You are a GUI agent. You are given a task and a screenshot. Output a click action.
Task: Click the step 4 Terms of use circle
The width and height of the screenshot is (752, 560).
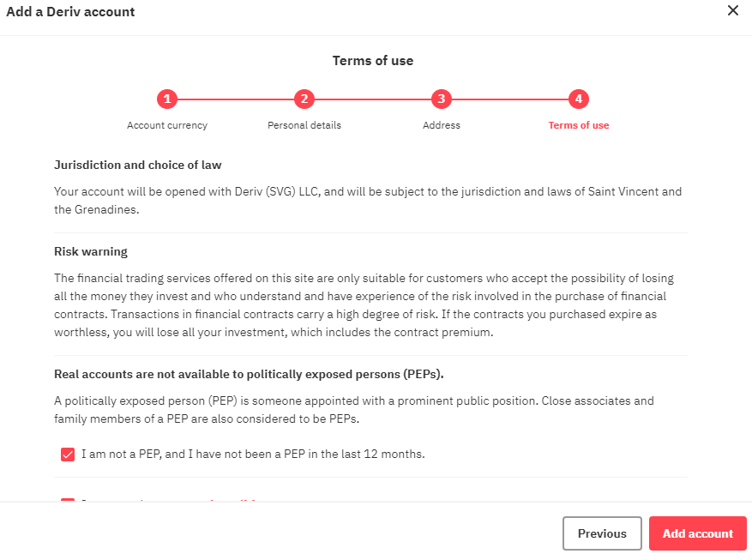click(x=578, y=99)
